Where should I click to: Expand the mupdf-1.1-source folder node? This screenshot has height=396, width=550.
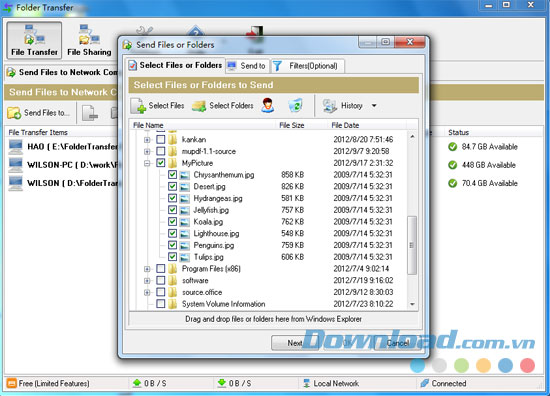coord(147,152)
